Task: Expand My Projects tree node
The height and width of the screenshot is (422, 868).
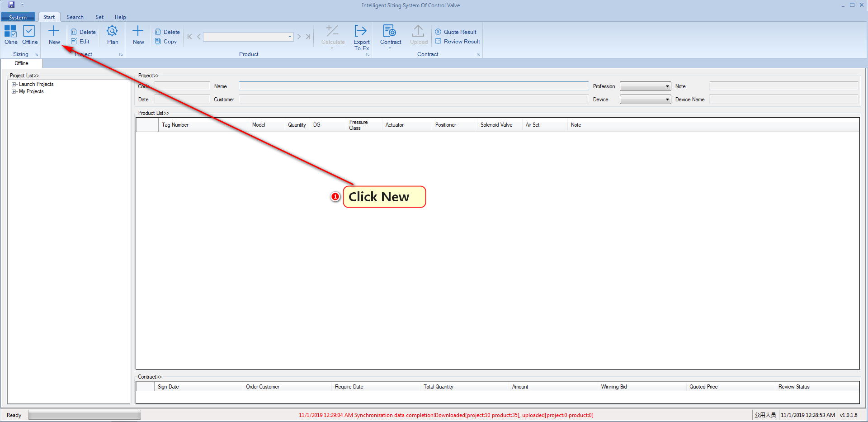Action: [14, 91]
